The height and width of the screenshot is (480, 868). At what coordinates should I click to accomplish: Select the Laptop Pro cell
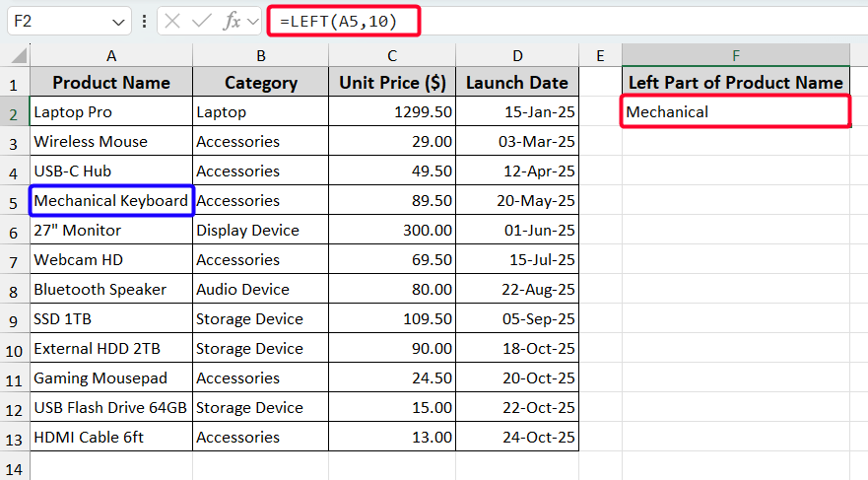[x=111, y=111]
